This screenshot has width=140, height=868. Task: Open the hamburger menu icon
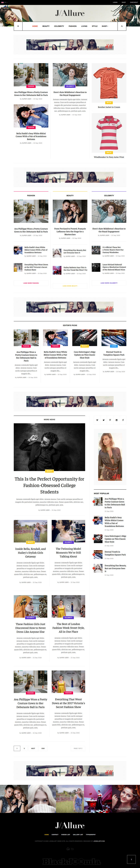pyautogui.click(x=18, y=26)
